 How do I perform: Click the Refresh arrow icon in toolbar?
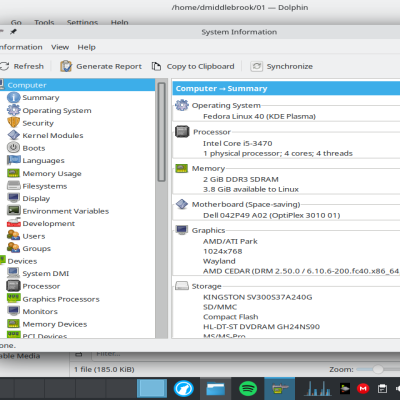(4, 66)
